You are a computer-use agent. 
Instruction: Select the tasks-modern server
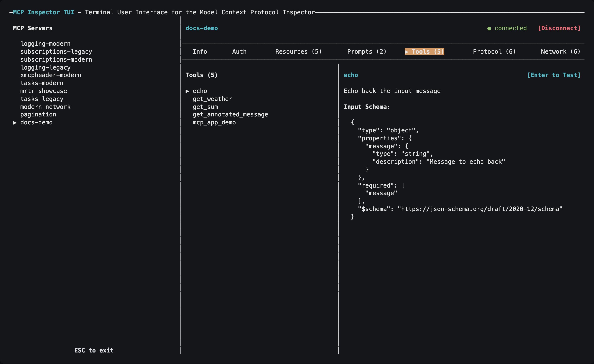42,83
